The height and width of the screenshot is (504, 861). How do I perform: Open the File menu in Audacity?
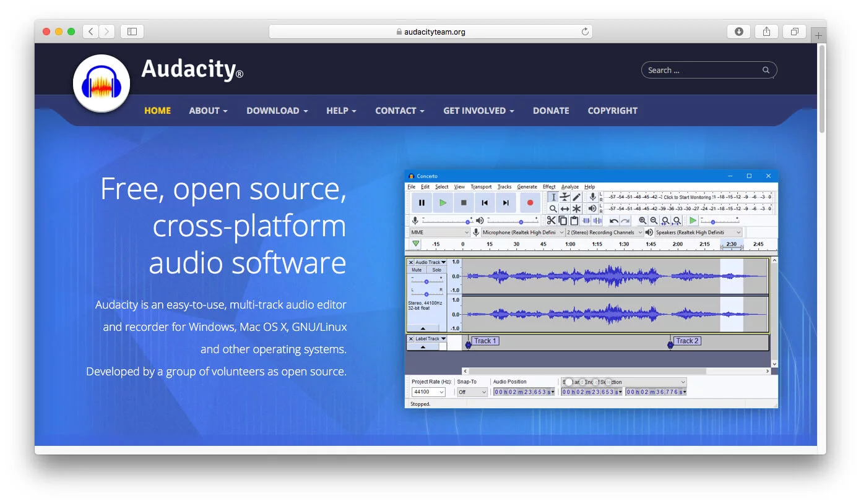point(411,187)
